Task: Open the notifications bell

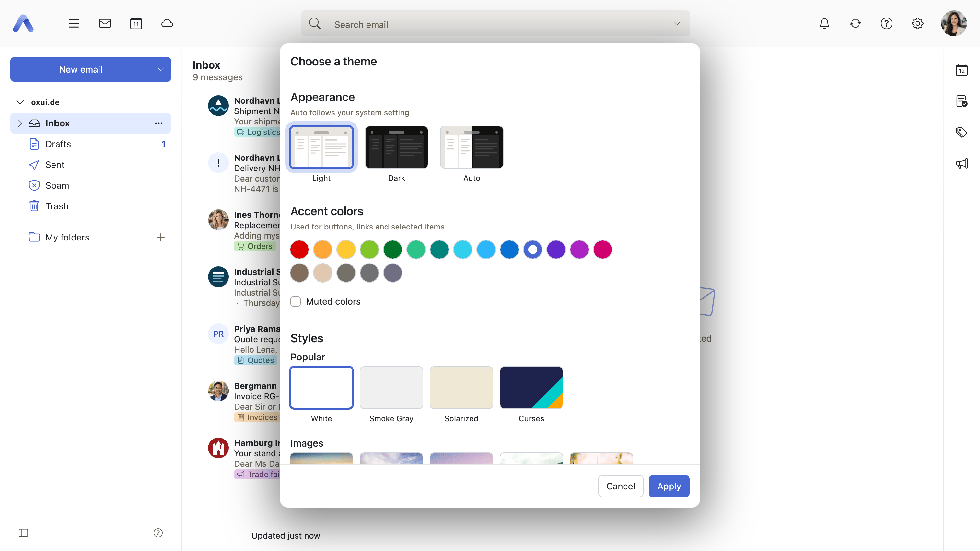Action: [x=824, y=24]
